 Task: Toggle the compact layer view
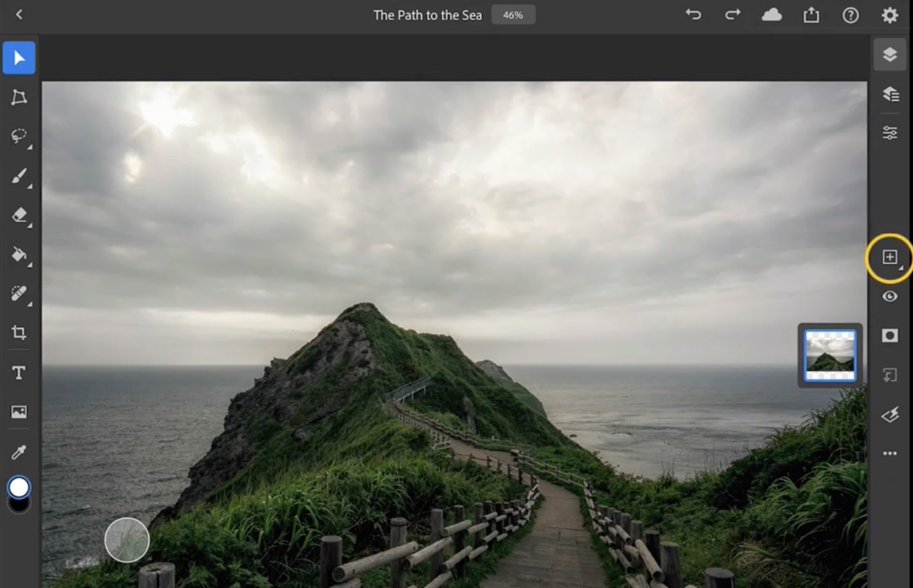890,55
